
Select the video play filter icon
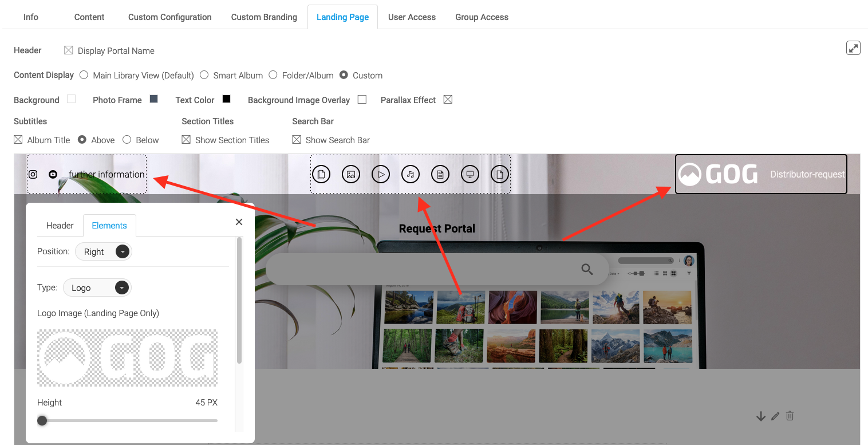point(381,174)
